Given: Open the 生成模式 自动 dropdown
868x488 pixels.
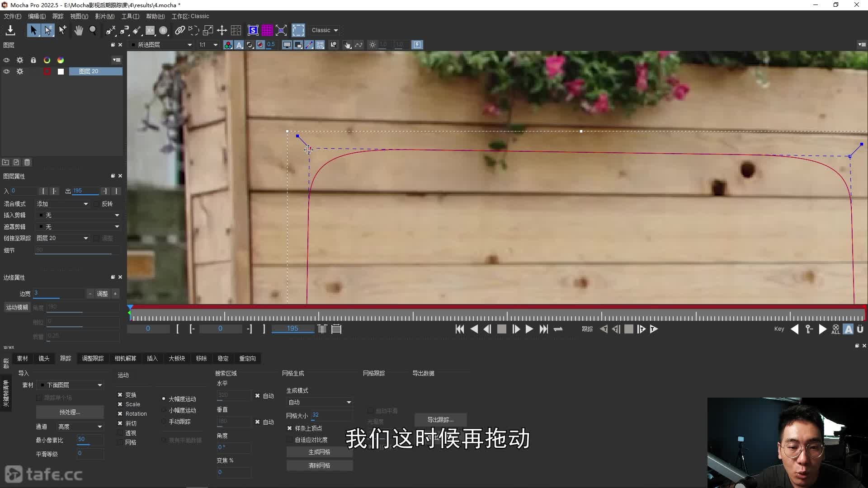Looking at the screenshot, I should 319,402.
